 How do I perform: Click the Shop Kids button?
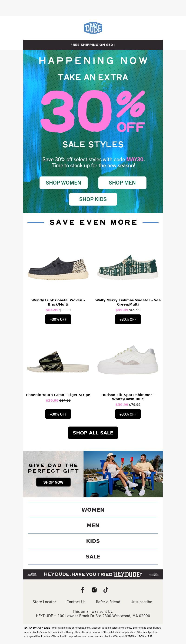click(93, 199)
